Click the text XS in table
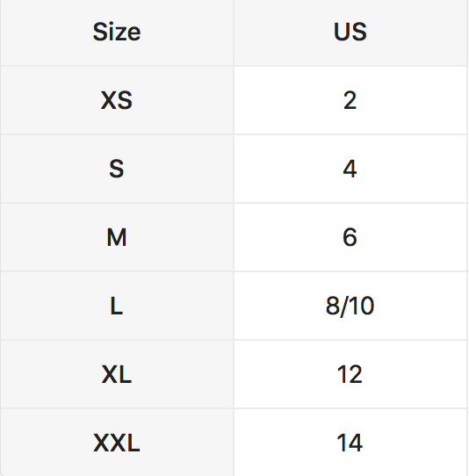 117,100
